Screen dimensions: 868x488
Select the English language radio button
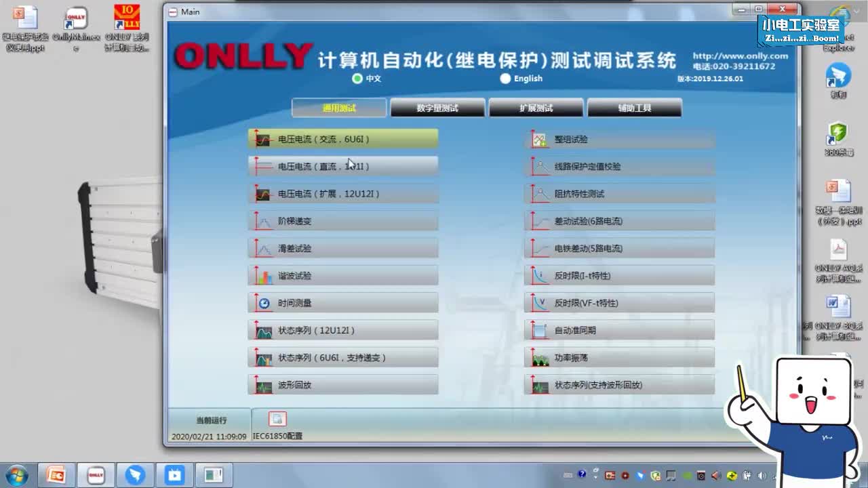pyautogui.click(x=505, y=79)
